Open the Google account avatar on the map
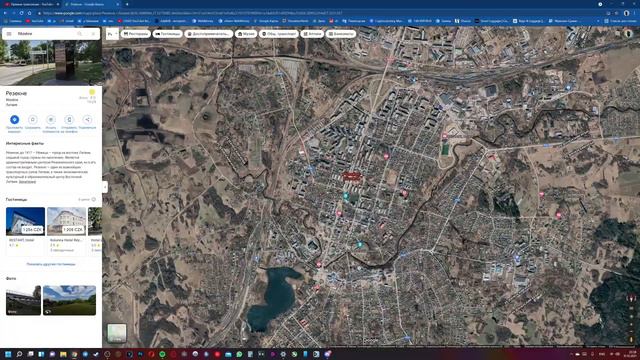This screenshot has width=640, height=360. (x=629, y=34)
